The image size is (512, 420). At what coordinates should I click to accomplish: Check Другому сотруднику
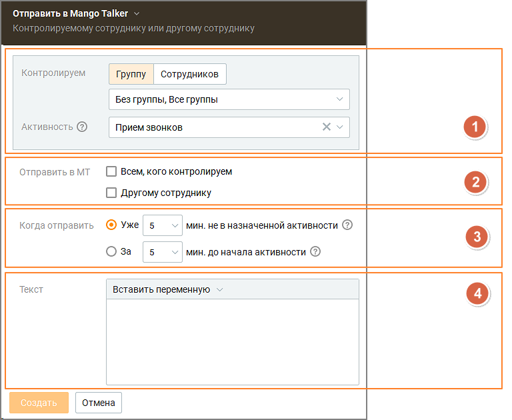[x=111, y=193]
